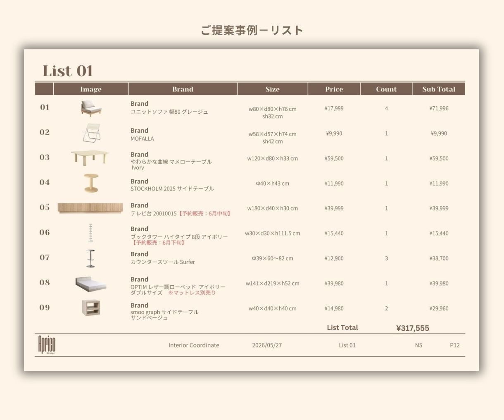Screen dimensions: 504x420
Task: Click row number 06
Action: pos(45,232)
